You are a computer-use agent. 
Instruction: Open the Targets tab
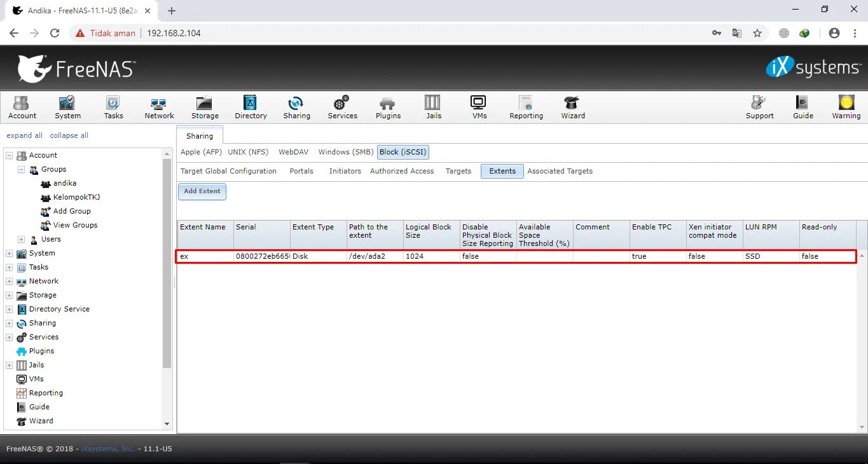458,171
